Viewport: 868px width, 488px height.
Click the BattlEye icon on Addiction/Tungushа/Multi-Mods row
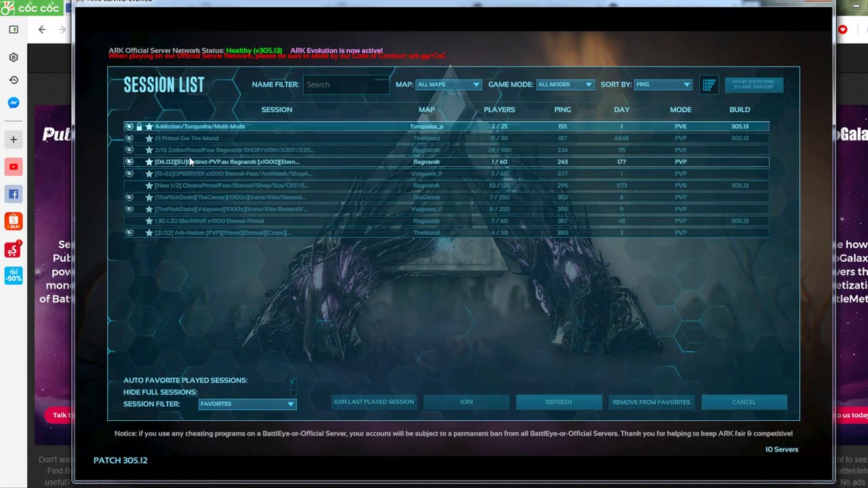pos(129,126)
